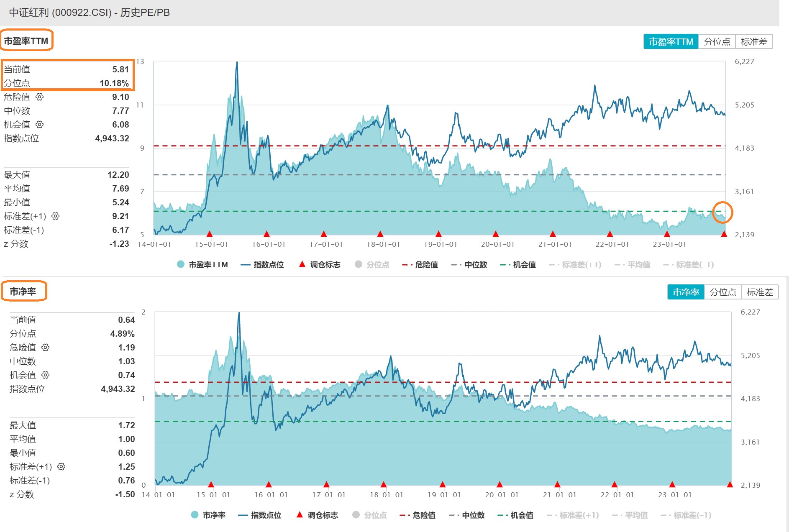Open settings gear beside PB 机会值
The width and height of the screenshot is (789, 532).
pos(45,375)
